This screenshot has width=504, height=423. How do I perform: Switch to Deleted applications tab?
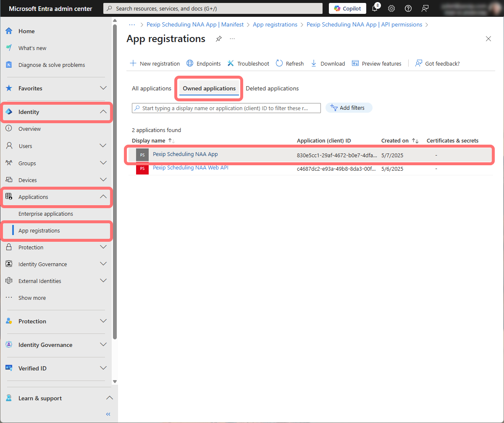pyautogui.click(x=272, y=89)
